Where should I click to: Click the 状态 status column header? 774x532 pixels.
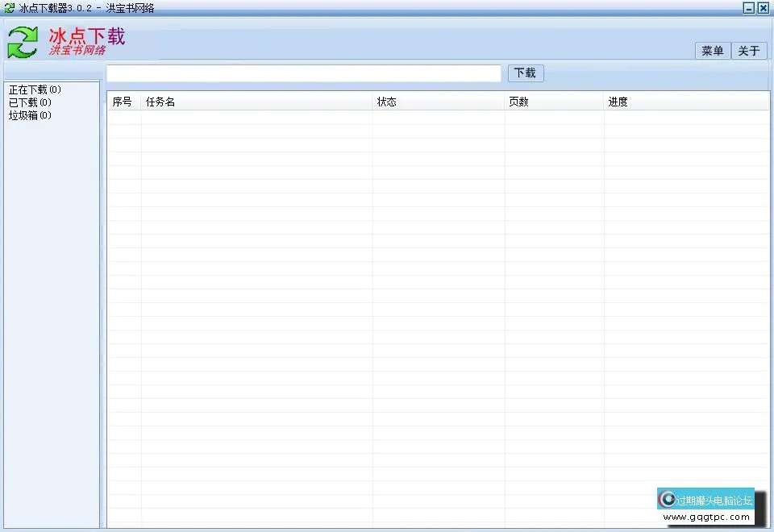tap(387, 101)
